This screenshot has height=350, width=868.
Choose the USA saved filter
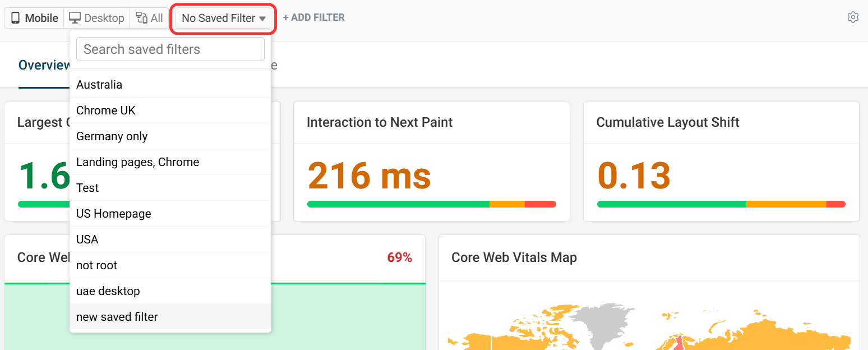87,240
